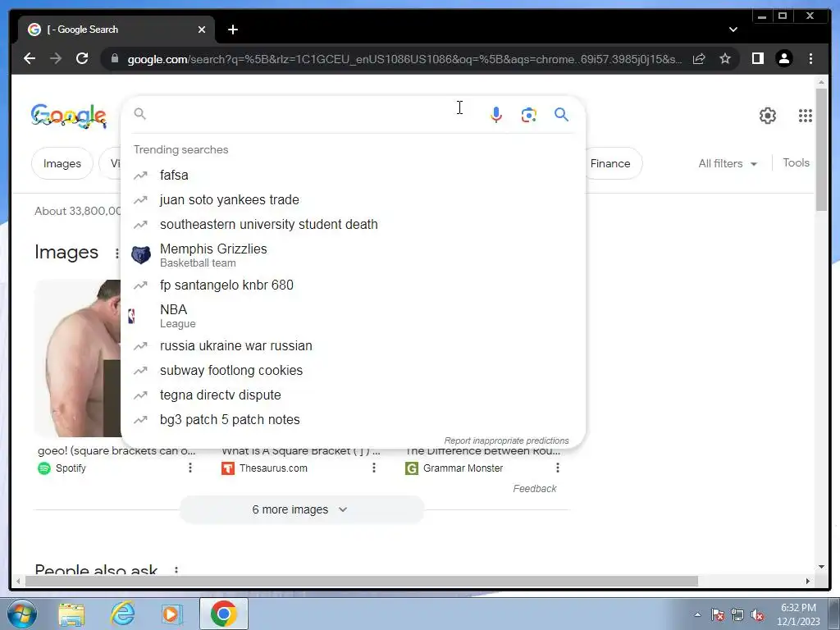This screenshot has height=630, width=840.
Task: Share this page from address bar
Action: (699, 58)
